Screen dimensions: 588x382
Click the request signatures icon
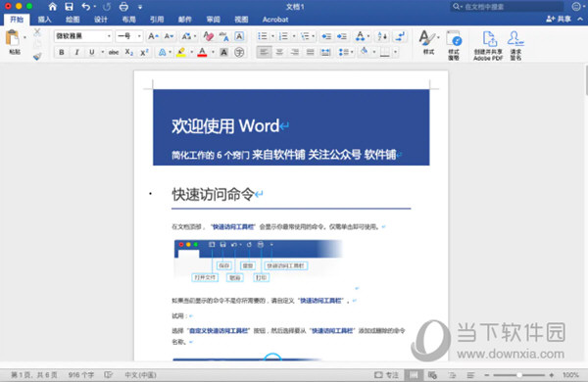tap(515, 45)
